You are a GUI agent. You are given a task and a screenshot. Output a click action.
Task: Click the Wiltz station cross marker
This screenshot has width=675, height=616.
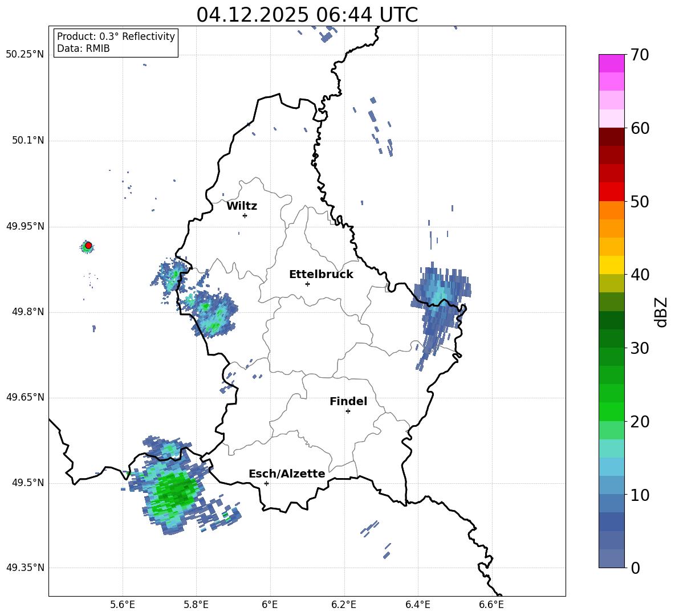pos(245,215)
